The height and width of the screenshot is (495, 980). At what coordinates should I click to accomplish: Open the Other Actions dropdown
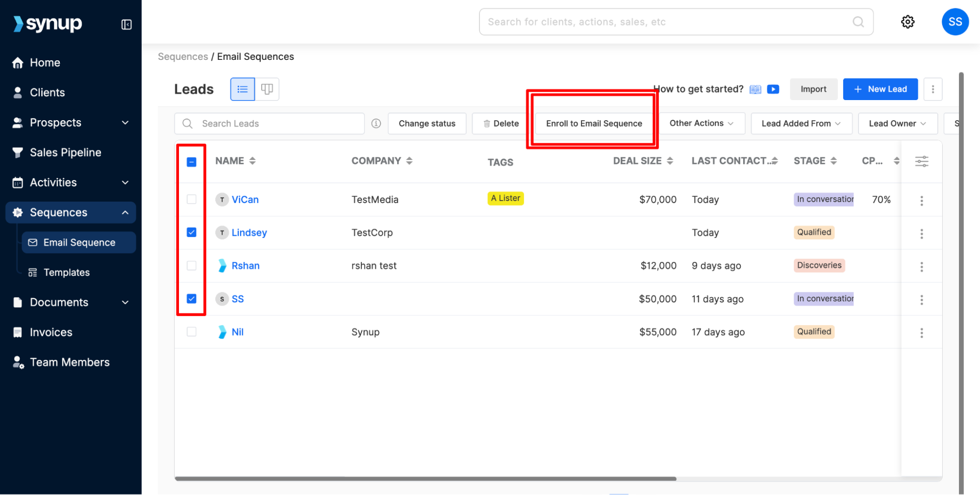pyautogui.click(x=702, y=124)
